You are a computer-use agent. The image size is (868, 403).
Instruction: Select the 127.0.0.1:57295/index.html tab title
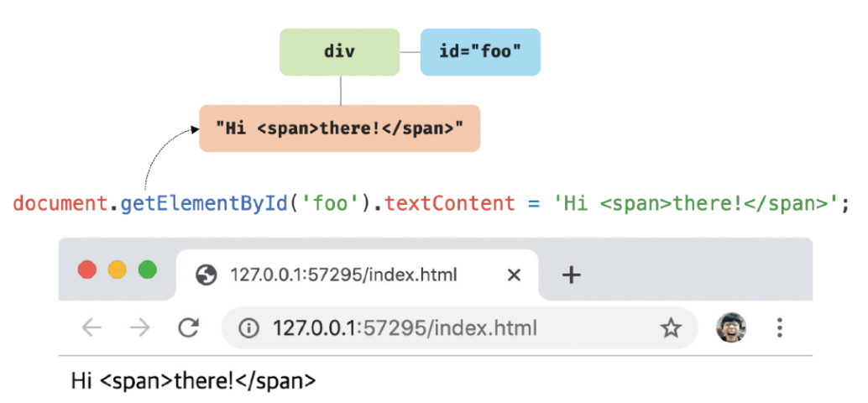tap(343, 275)
